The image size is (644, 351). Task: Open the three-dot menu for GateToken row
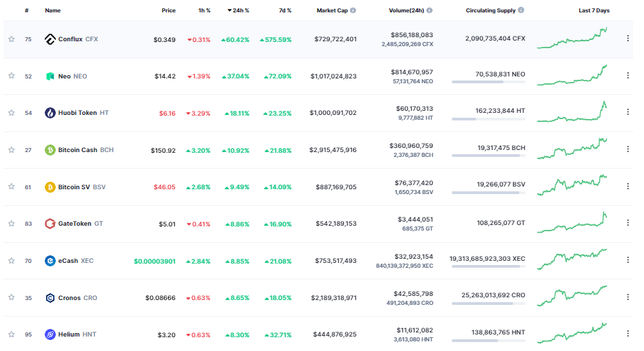pos(627,223)
